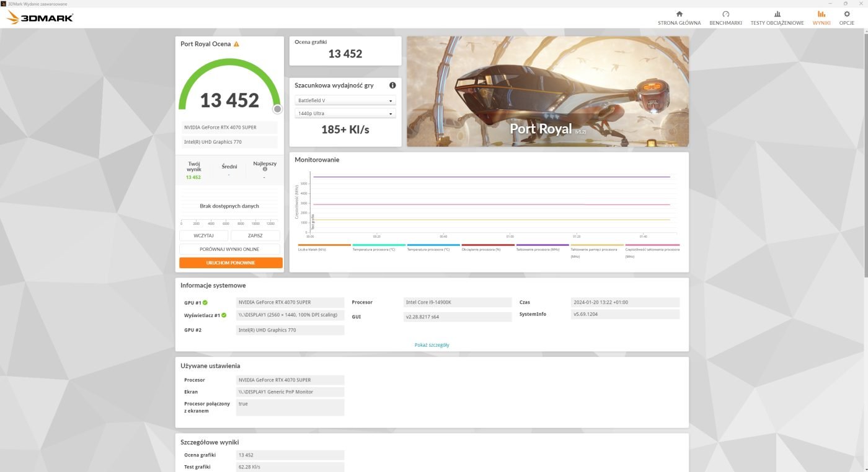
Task: Open Opcje settings
Action: tap(847, 18)
